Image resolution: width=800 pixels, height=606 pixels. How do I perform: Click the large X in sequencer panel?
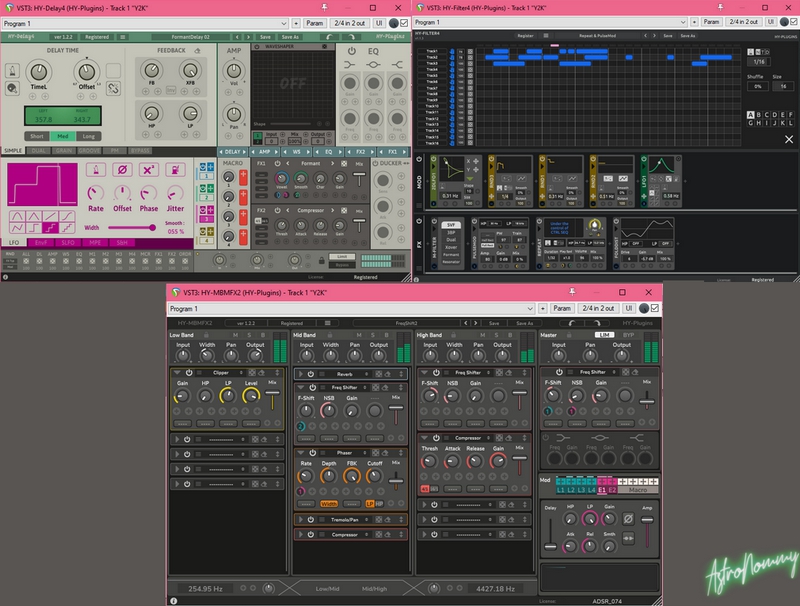pos(789,139)
